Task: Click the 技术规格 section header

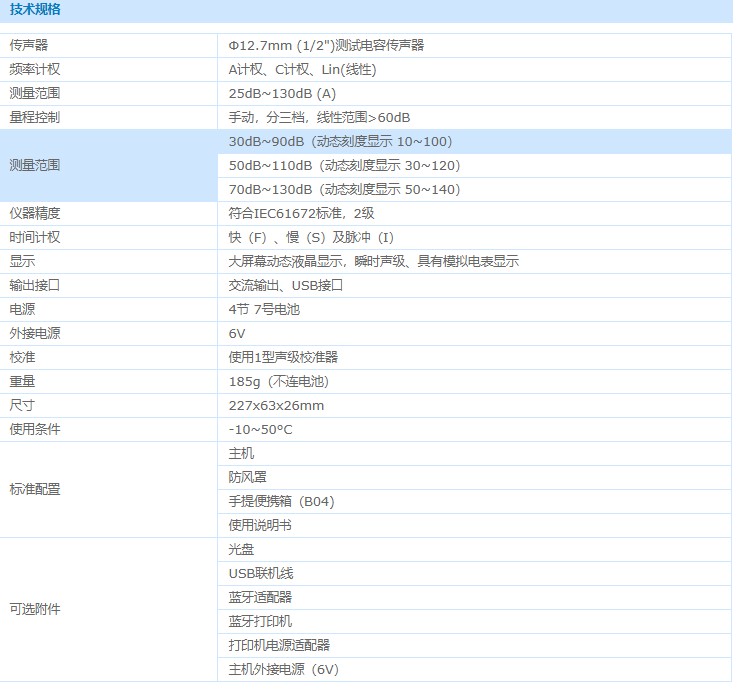Action: (x=35, y=10)
